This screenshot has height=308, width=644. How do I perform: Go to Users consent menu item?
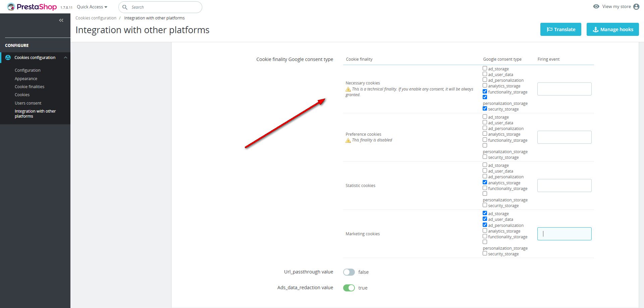28,103
